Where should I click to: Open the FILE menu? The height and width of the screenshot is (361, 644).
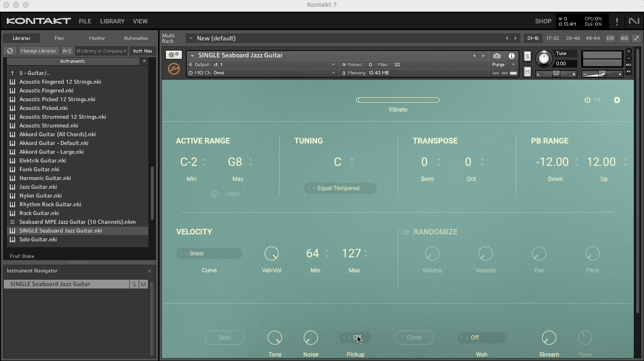click(85, 21)
